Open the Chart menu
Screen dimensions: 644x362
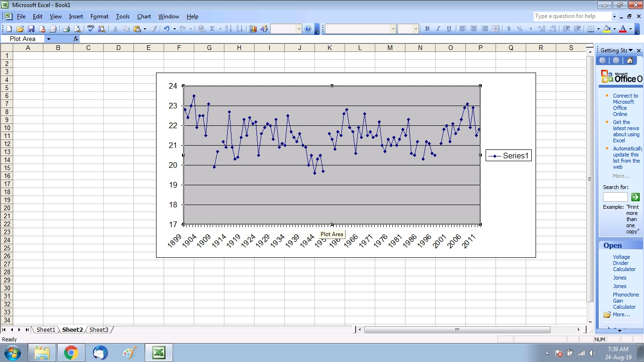tap(144, 16)
